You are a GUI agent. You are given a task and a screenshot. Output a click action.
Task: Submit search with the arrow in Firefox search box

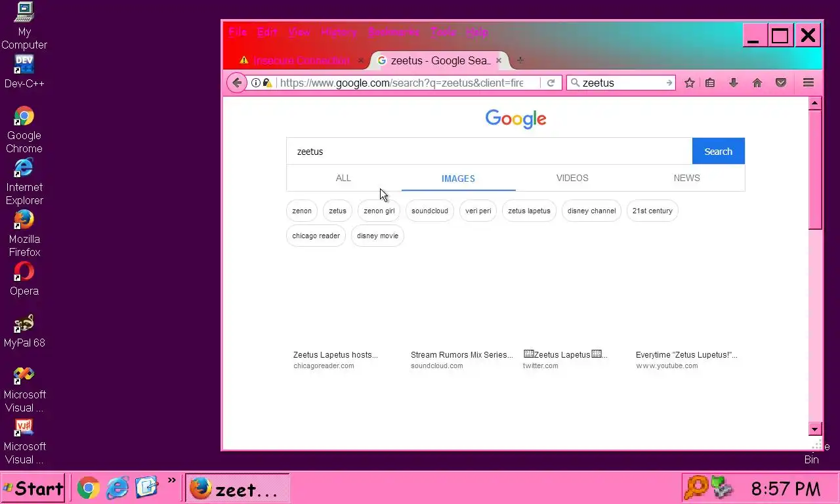pos(669,83)
